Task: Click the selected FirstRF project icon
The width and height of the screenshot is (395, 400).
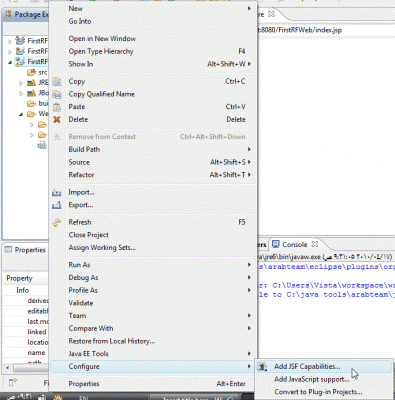Action: click(x=20, y=62)
